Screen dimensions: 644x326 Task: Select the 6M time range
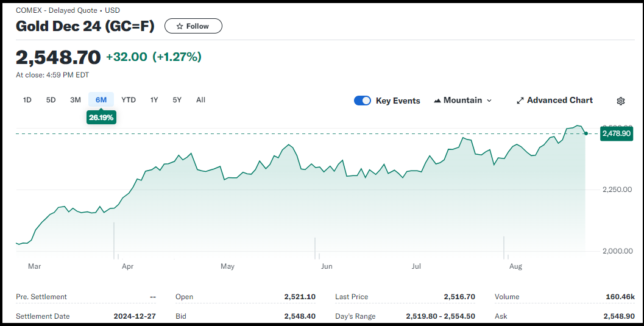101,100
